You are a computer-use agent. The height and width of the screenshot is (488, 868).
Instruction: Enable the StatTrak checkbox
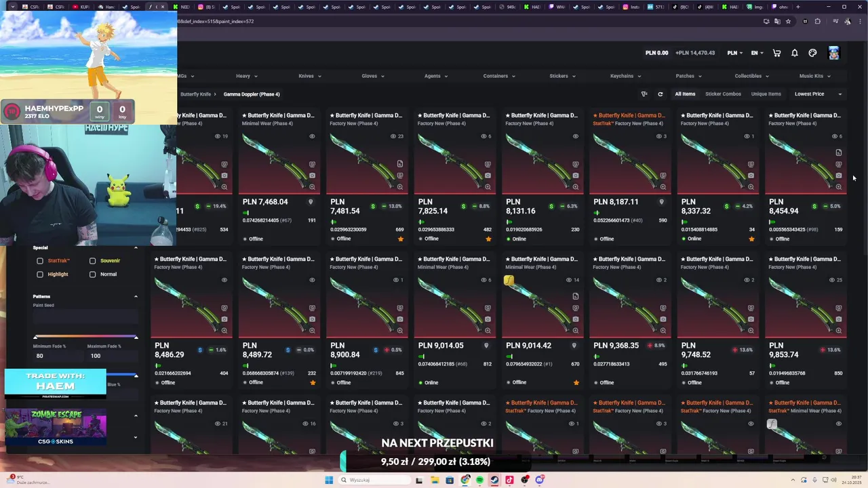(40, 260)
